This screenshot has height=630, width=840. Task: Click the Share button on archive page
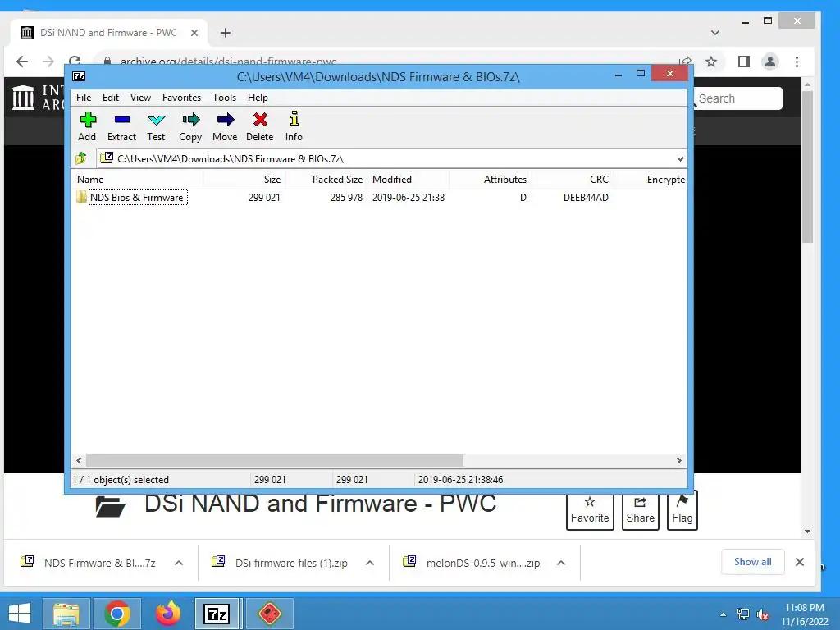640,510
